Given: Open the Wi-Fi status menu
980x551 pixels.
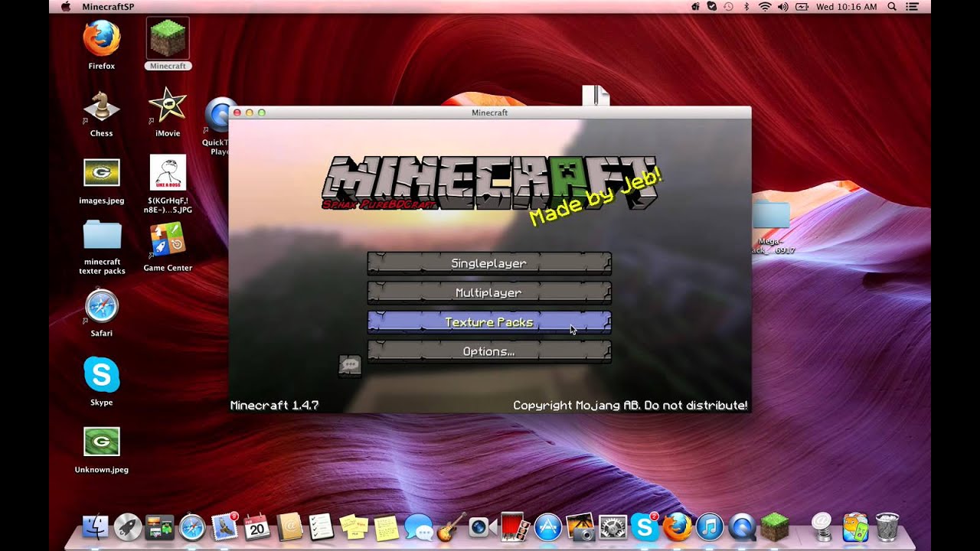Looking at the screenshot, I should click(764, 7).
